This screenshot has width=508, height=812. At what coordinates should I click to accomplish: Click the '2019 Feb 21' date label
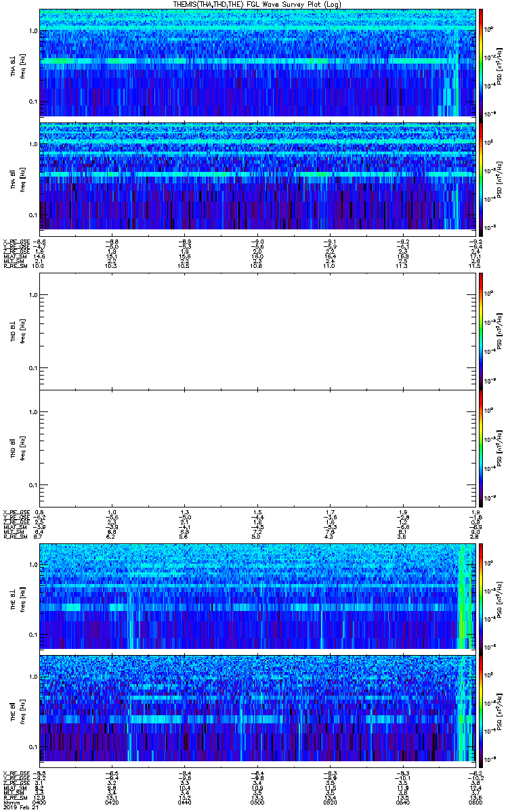pyautogui.click(x=20, y=808)
